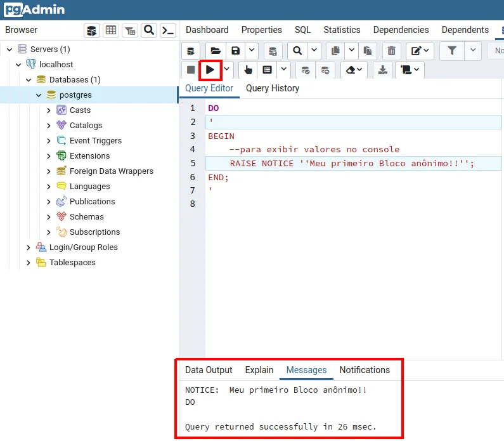Open the Messages results tab
The height and width of the screenshot is (441, 504).
pos(306,370)
